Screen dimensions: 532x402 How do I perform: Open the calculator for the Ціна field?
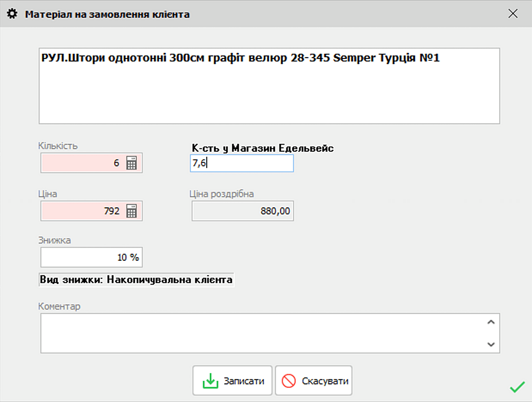[132, 211]
